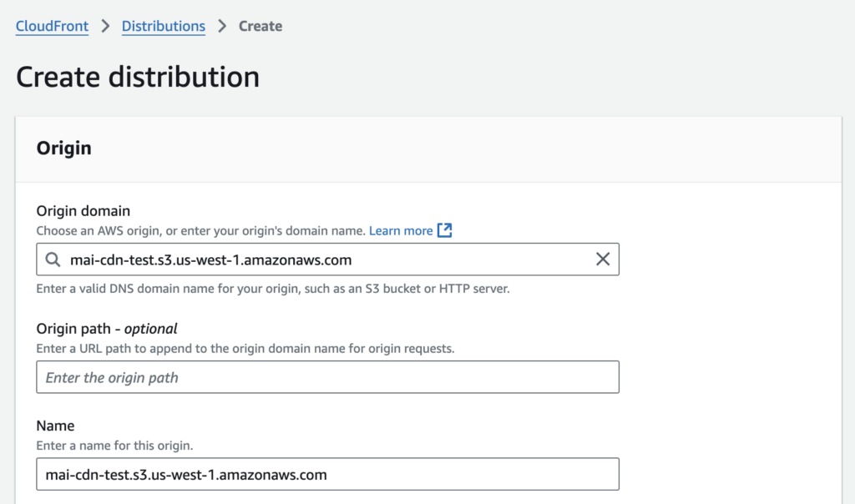
Task: Click the Create distribution page title
Action: point(138,77)
